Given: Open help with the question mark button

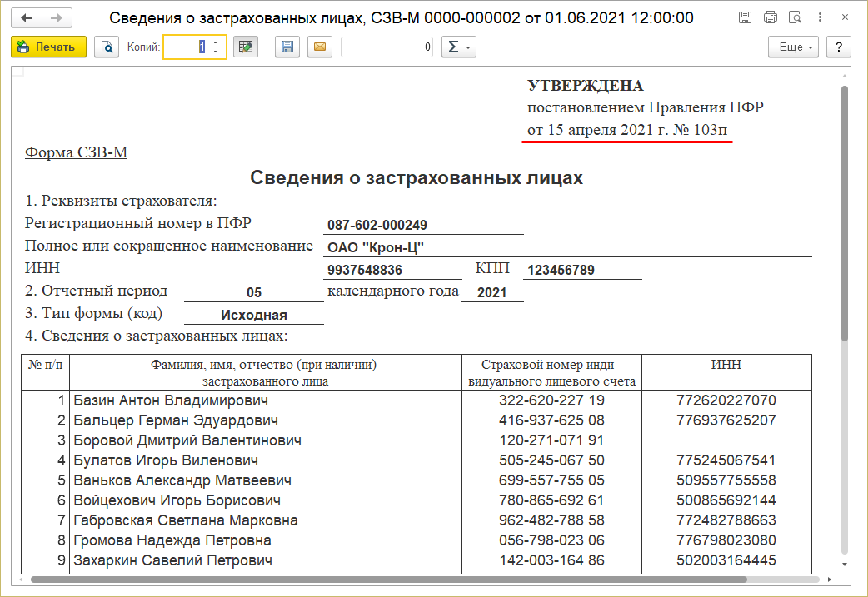Looking at the screenshot, I should click(839, 47).
